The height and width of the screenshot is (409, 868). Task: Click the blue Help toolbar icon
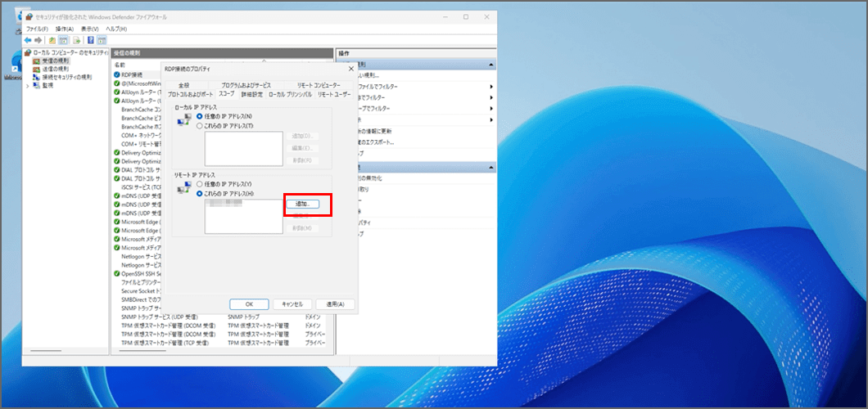coord(90,39)
